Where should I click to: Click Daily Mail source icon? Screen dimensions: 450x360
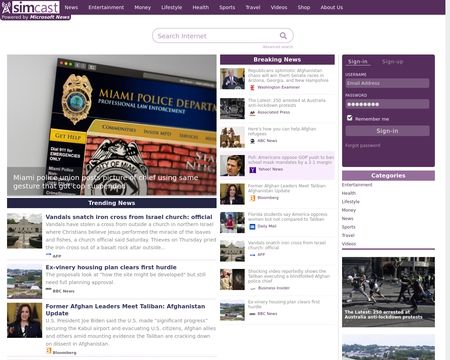pos(252,227)
